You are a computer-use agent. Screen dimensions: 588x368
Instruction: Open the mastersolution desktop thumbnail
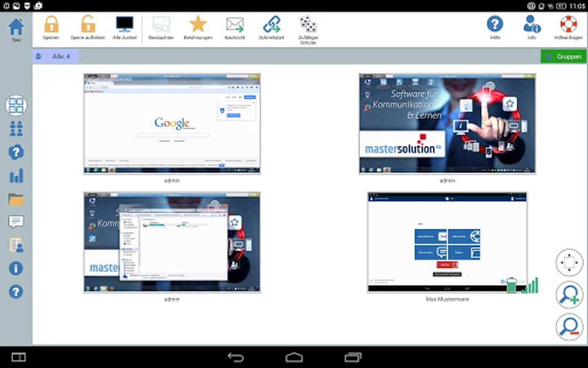(447, 124)
